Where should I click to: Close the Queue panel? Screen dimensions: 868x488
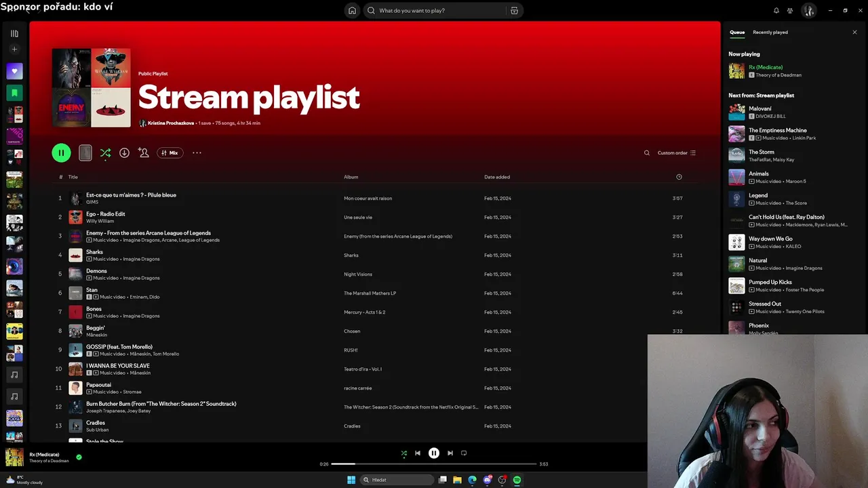coord(854,33)
